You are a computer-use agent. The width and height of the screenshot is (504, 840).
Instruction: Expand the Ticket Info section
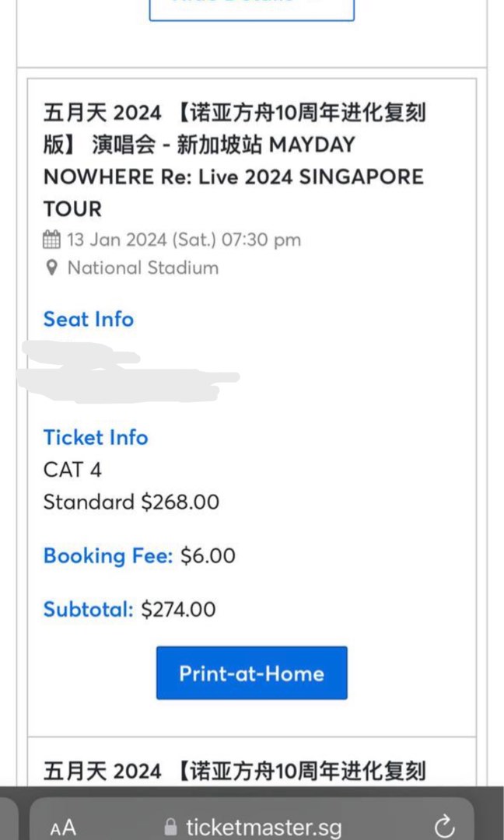tap(95, 438)
